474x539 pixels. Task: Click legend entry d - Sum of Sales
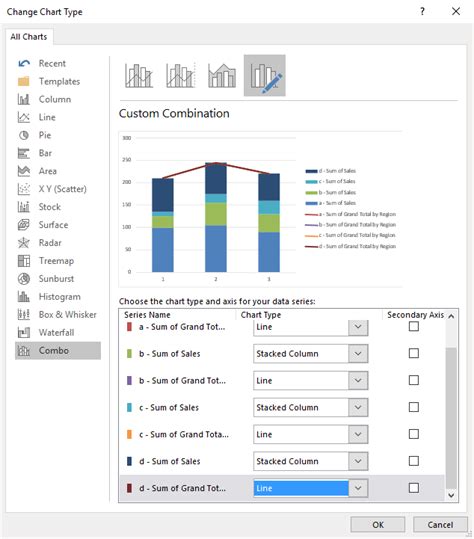[331, 171]
